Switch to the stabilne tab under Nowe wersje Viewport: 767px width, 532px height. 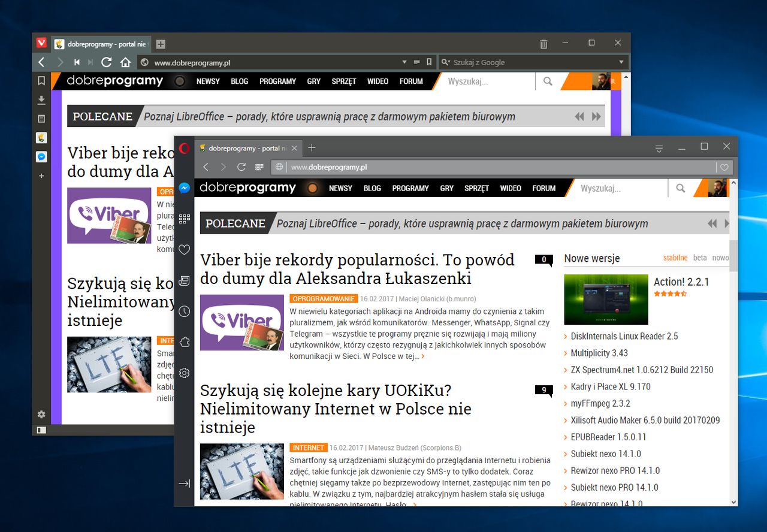pyautogui.click(x=675, y=258)
